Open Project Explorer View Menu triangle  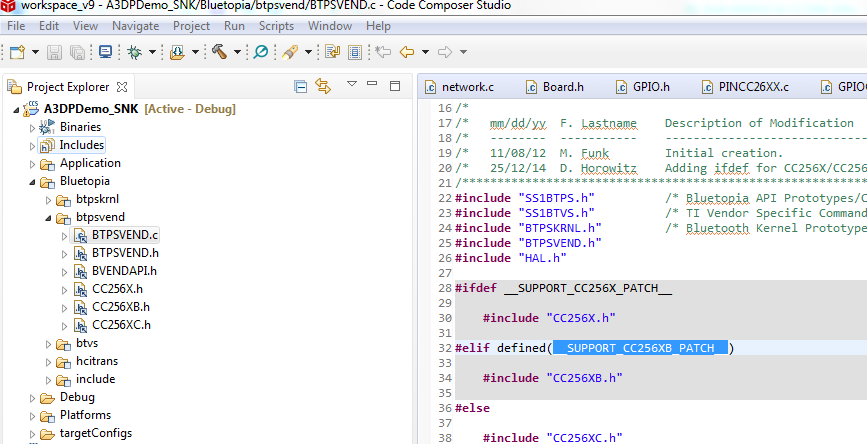point(352,84)
